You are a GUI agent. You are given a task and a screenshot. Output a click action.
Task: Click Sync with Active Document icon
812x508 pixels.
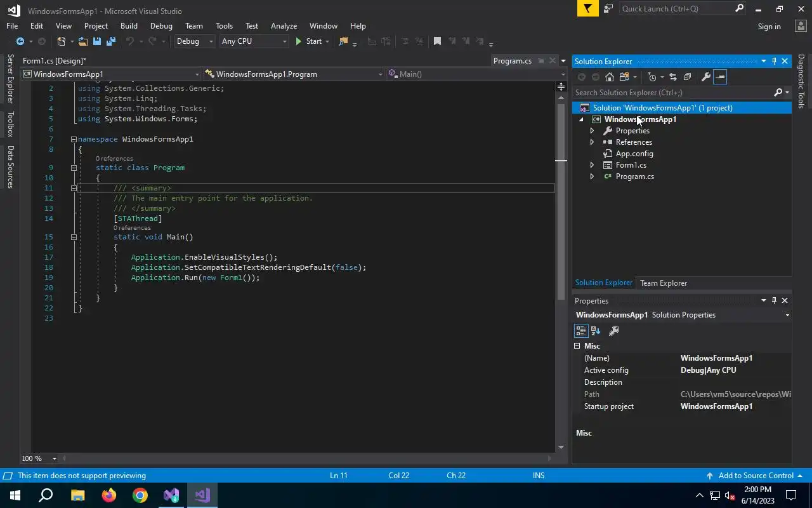pyautogui.click(x=673, y=77)
